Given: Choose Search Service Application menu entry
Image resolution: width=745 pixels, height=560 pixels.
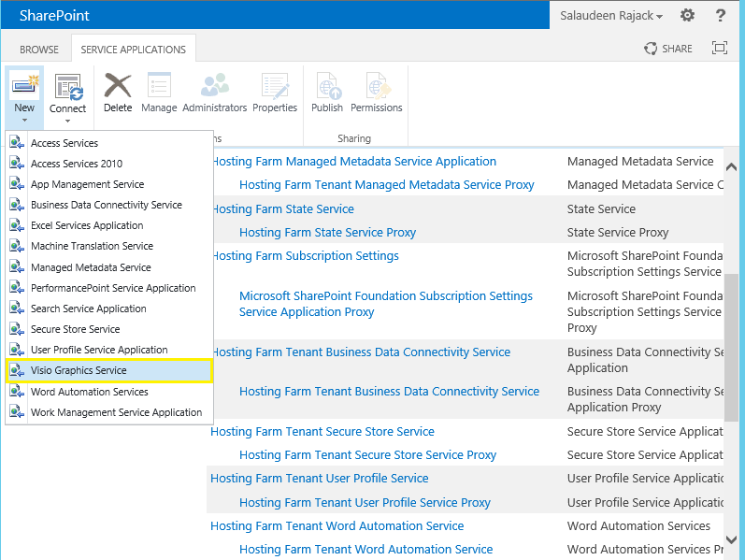Looking at the screenshot, I should tap(109, 309).
